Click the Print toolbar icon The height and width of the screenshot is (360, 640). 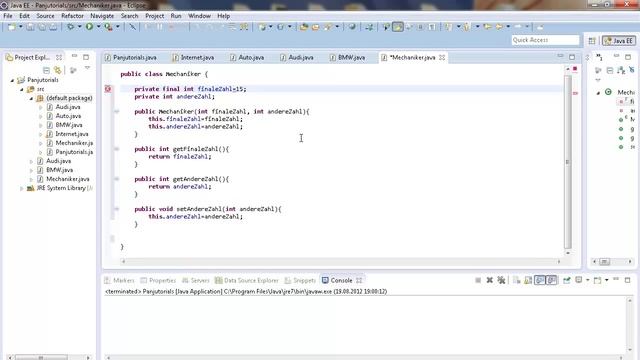(x=53, y=27)
